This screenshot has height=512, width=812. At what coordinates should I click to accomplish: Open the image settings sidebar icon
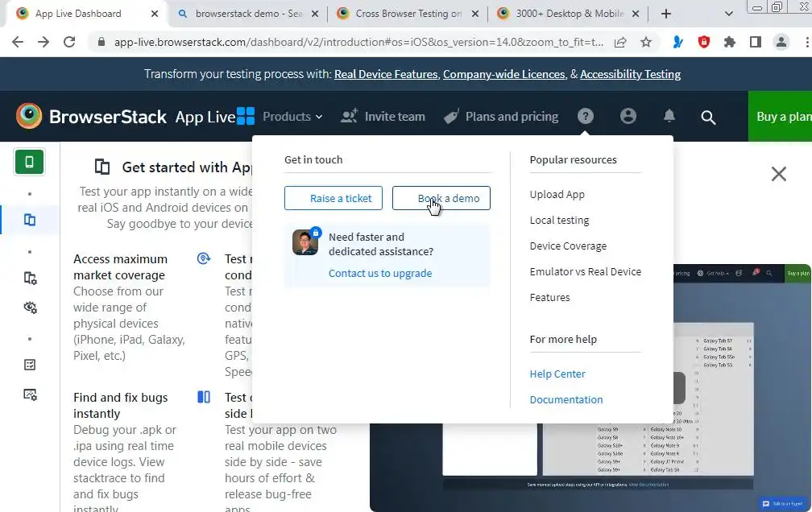pyautogui.click(x=30, y=395)
